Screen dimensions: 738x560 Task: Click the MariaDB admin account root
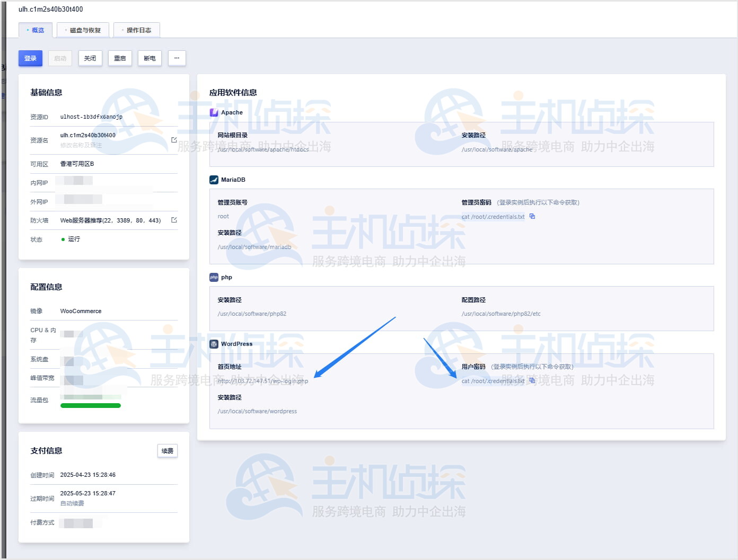(x=223, y=216)
